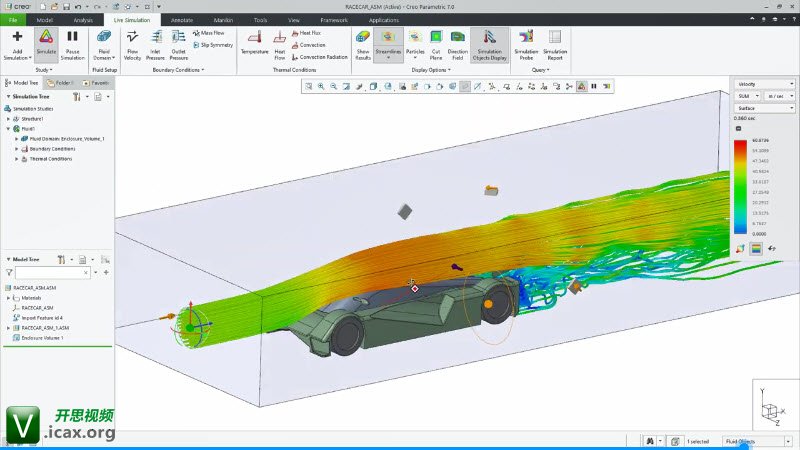This screenshot has width=800, height=450.
Task: Open the Surface display type dropdown
Action: 758,107
